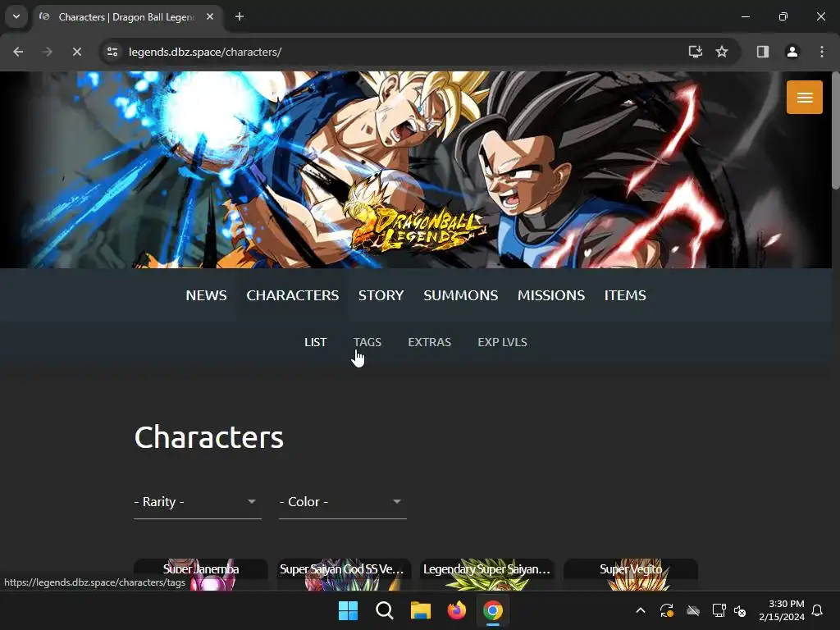Open the Super Saiyan God SS Ve... card
Image resolution: width=840 pixels, height=630 pixels.
point(344,575)
